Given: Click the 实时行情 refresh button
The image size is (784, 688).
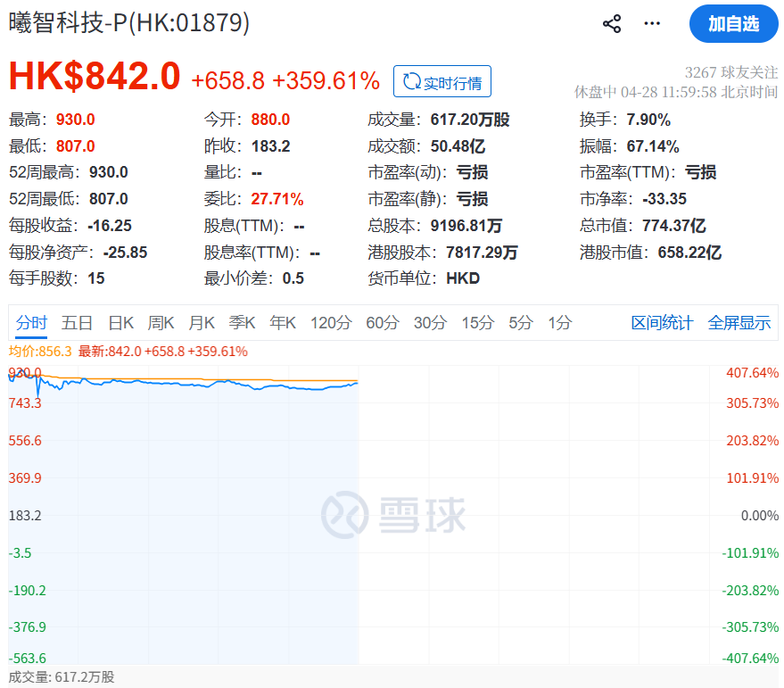Looking at the screenshot, I should (442, 81).
